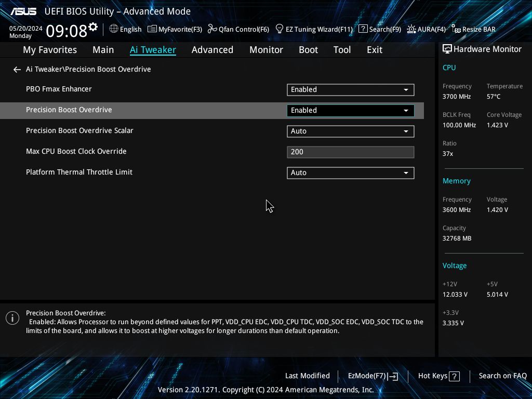Select the Precision Boost Overdrive Scalar label
This screenshot has width=532, height=399.
point(79,130)
